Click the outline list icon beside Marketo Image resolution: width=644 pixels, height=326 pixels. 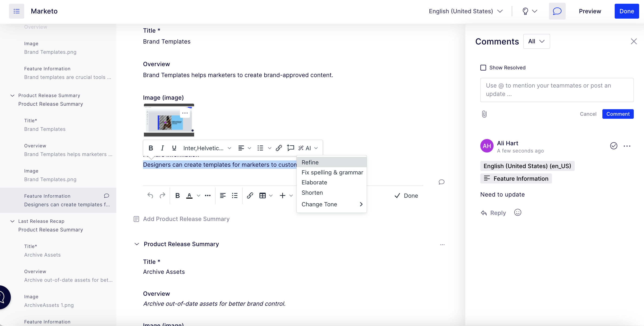(x=17, y=11)
